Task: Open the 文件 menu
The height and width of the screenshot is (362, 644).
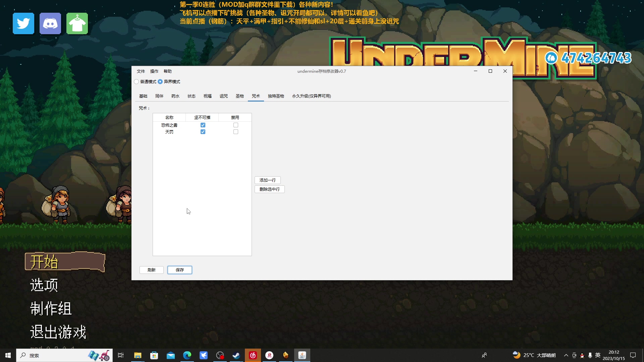Action: [x=141, y=71]
